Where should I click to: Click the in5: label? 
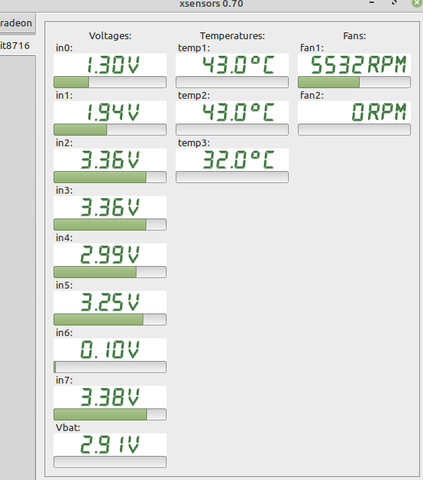coord(64,285)
